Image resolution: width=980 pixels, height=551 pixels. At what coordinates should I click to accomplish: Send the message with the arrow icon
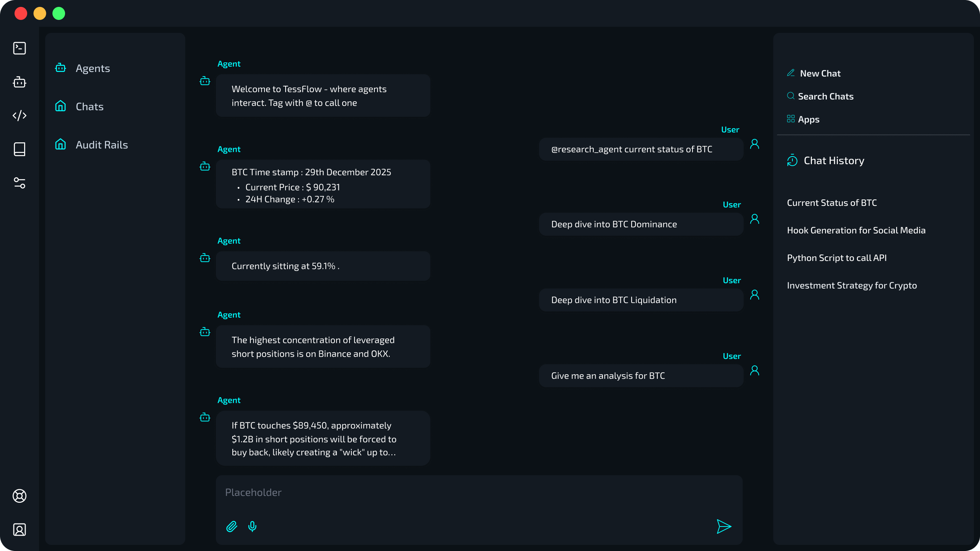(724, 527)
